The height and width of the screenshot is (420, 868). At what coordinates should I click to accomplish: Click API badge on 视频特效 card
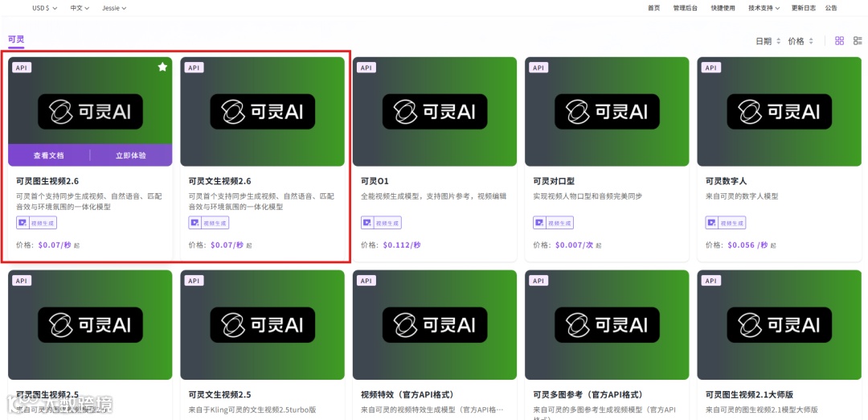pyautogui.click(x=366, y=281)
